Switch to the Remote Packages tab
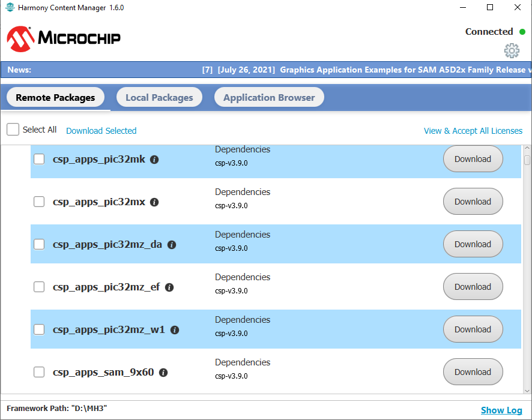The height and width of the screenshot is (420, 532). (55, 97)
